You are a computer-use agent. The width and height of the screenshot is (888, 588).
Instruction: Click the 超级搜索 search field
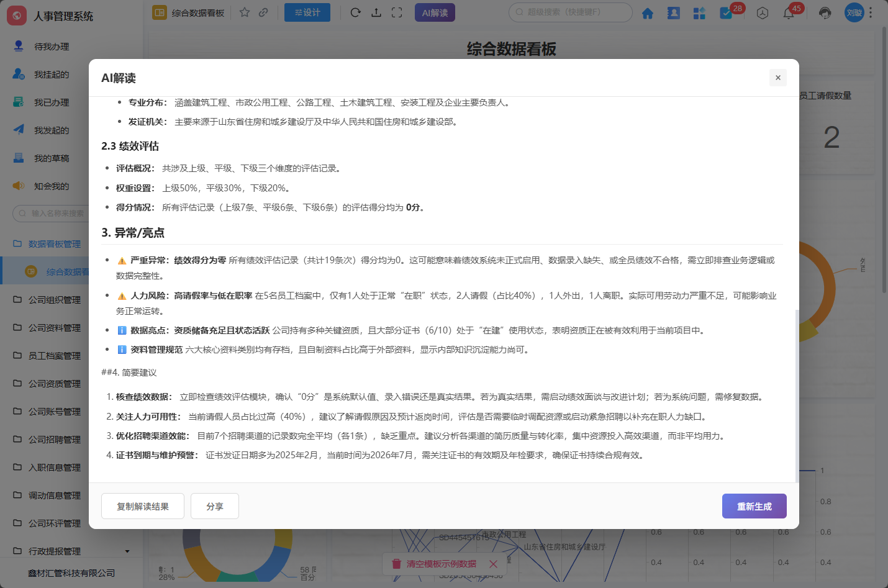pyautogui.click(x=570, y=12)
